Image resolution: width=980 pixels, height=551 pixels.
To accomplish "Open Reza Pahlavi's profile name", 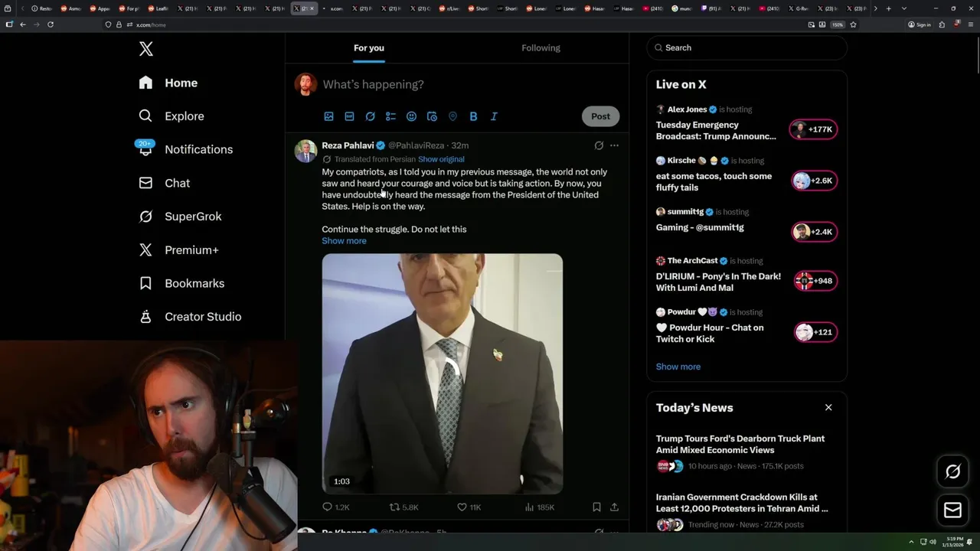I will (x=348, y=145).
